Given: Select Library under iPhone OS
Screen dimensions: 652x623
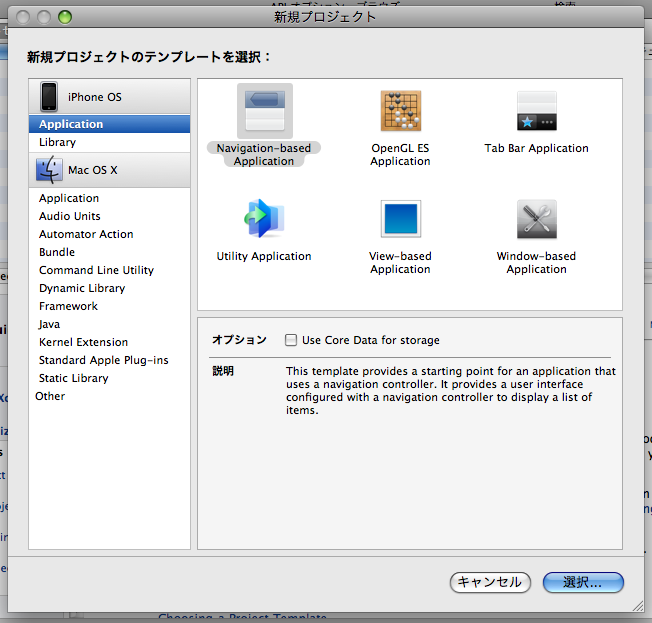Looking at the screenshot, I should pos(109,142).
